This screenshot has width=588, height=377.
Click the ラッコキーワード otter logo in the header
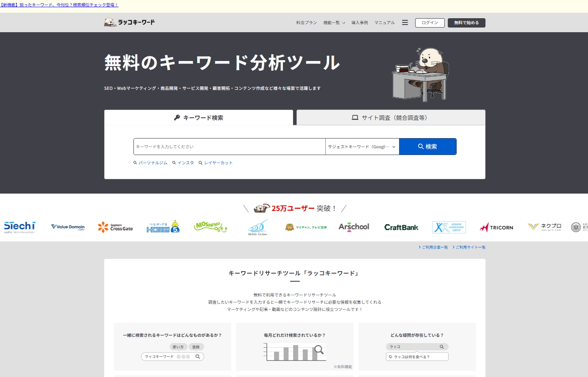tap(129, 22)
